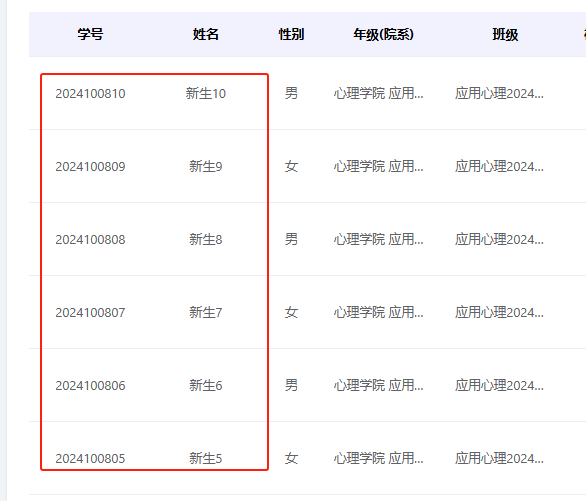Viewport: 586px width, 501px height.
Task: Click gender cell in 新生6 row
Action: click(x=291, y=385)
